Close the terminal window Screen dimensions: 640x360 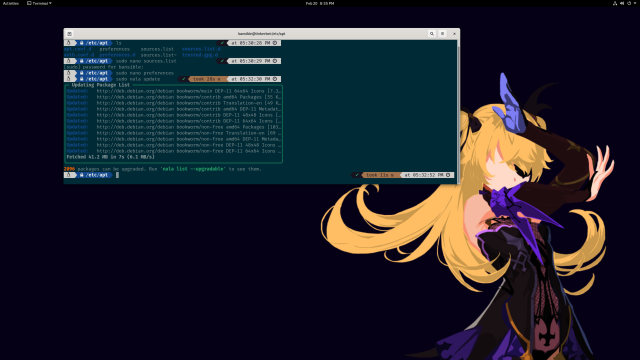(x=454, y=34)
